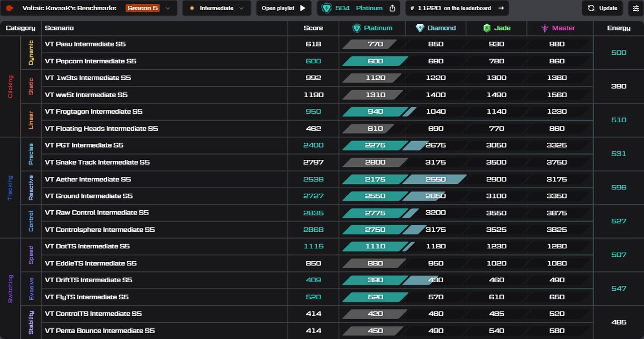This screenshot has width=644, height=339.
Task: Click the red Voltaic logo icon
Action: [9, 8]
